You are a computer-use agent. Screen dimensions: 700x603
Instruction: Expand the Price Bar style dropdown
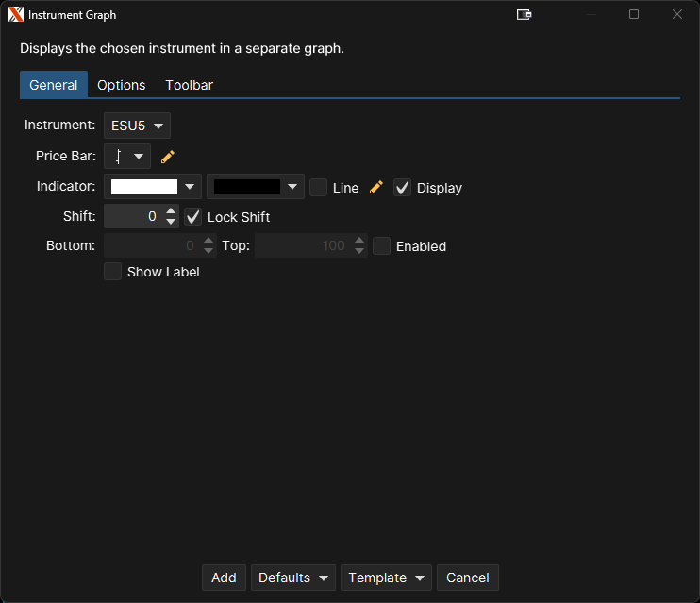tap(126, 157)
